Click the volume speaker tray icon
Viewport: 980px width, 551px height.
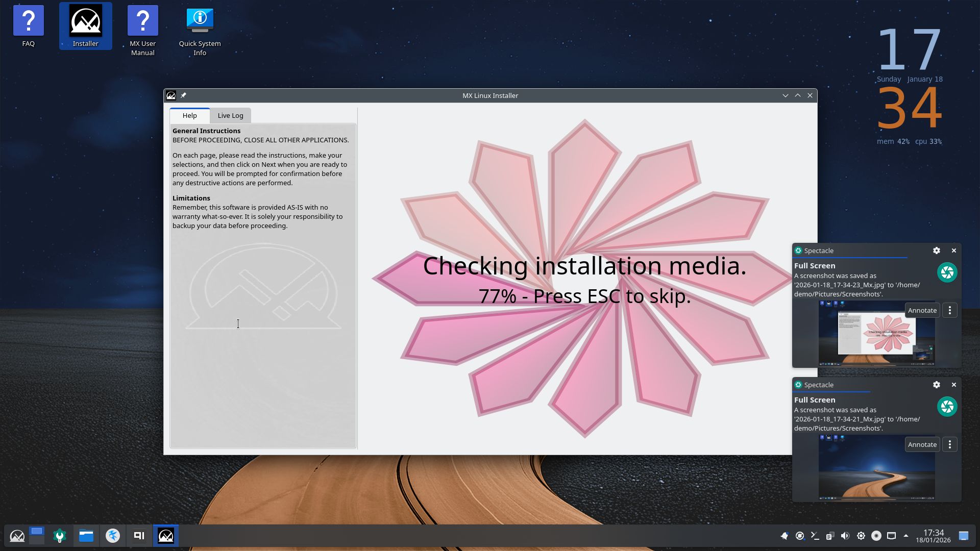coord(845,536)
